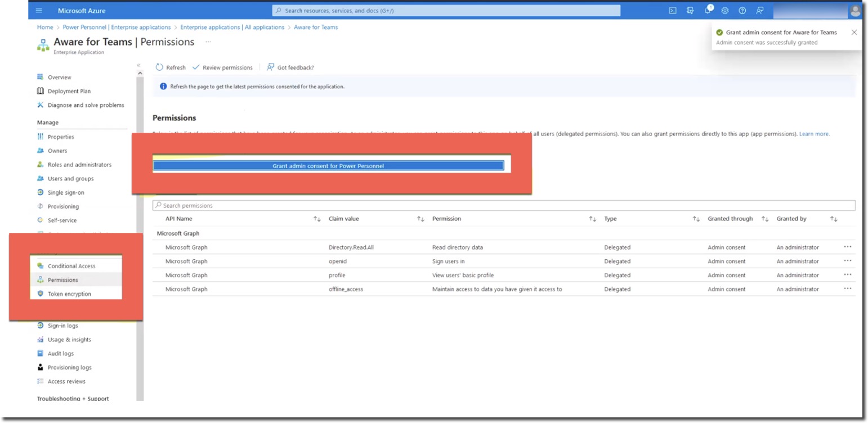868x423 pixels.
Task: Click Microsoft Azure logo text
Action: pyautogui.click(x=82, y=11)
